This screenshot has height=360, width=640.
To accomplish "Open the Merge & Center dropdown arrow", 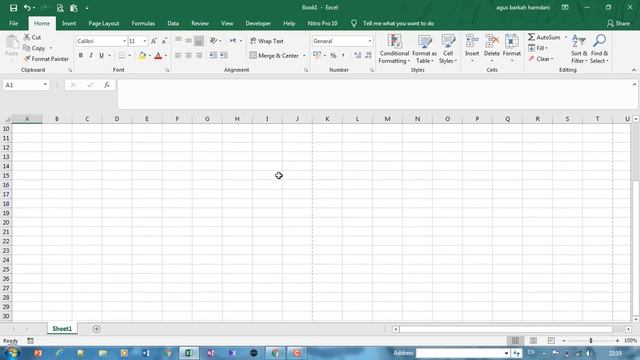I will click(x=304, y=56).
